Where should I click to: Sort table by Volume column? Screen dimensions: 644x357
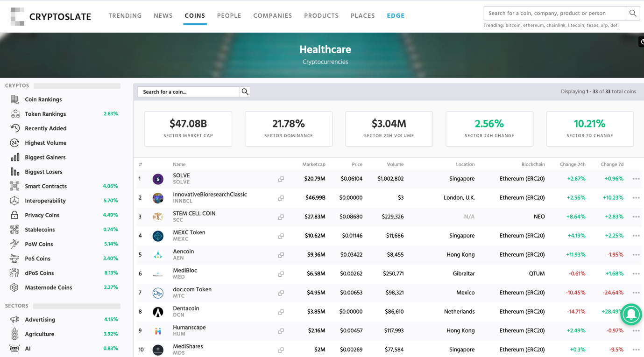pos(395,164)
